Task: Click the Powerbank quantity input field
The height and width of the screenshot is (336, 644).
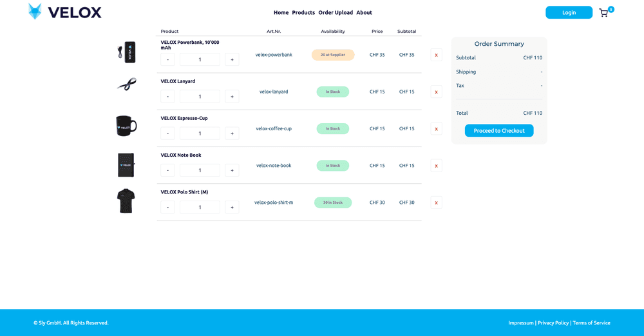Action: tap(200, 59)
